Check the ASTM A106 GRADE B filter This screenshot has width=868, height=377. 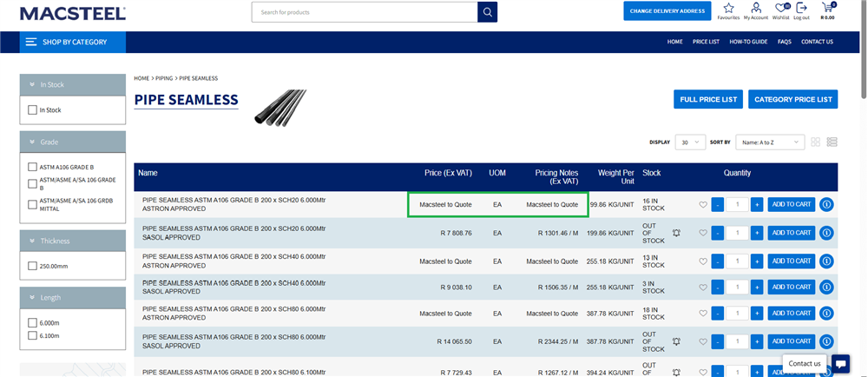[x=33, y=167]
